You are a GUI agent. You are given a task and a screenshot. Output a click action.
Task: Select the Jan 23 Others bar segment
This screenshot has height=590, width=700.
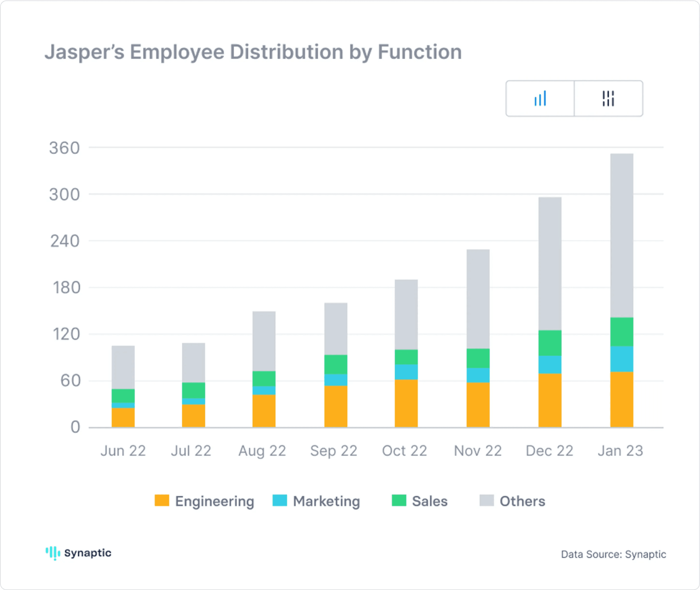click(621, 235)
